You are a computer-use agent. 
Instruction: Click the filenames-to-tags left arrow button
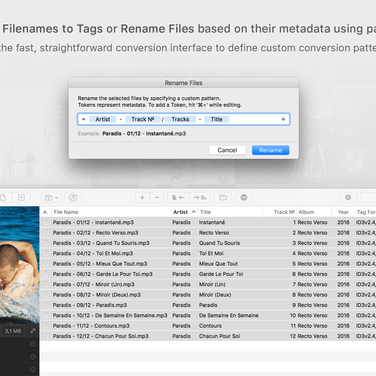point(178,197)
